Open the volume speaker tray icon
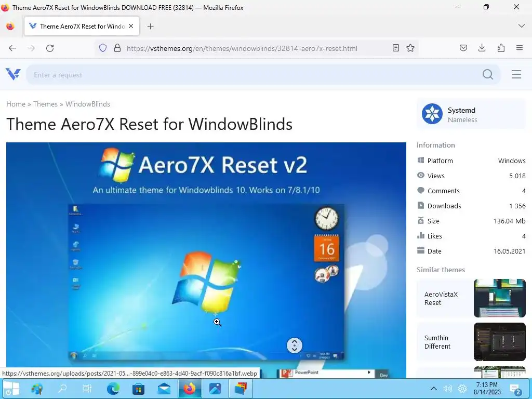532x399 pixels. (x=448, y=389)
